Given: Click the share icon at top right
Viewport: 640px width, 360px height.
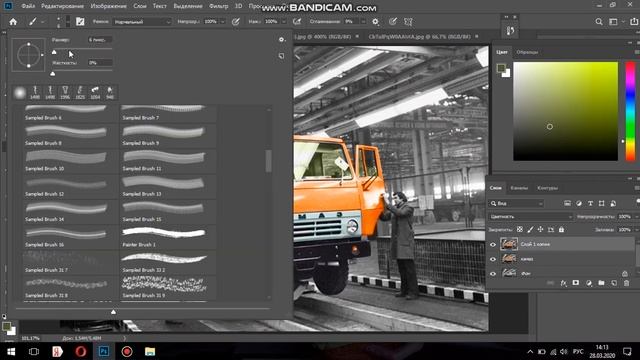Looking at the screenshot, I should pyautogui.click(x=634, y=22).
